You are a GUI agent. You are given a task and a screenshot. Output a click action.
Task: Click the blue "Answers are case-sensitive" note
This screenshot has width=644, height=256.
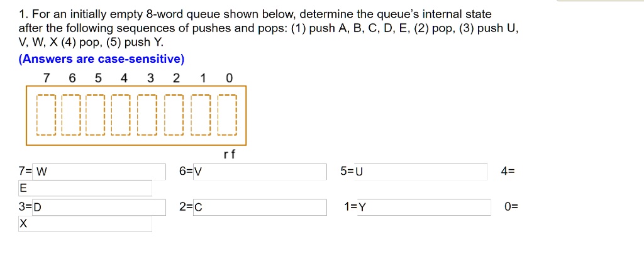pos(101,59)
